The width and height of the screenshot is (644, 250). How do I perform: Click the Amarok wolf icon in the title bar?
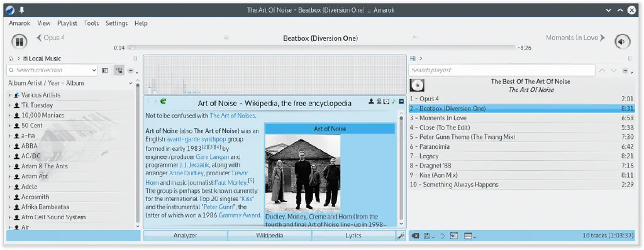click(10, 10)
